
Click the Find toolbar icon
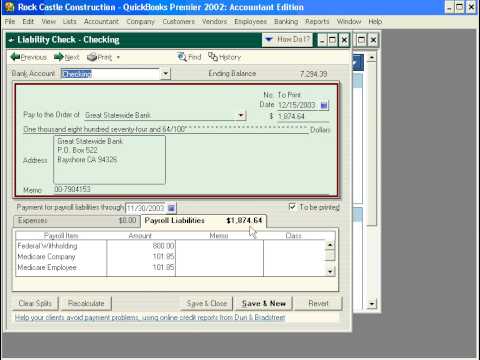[189, 57]
